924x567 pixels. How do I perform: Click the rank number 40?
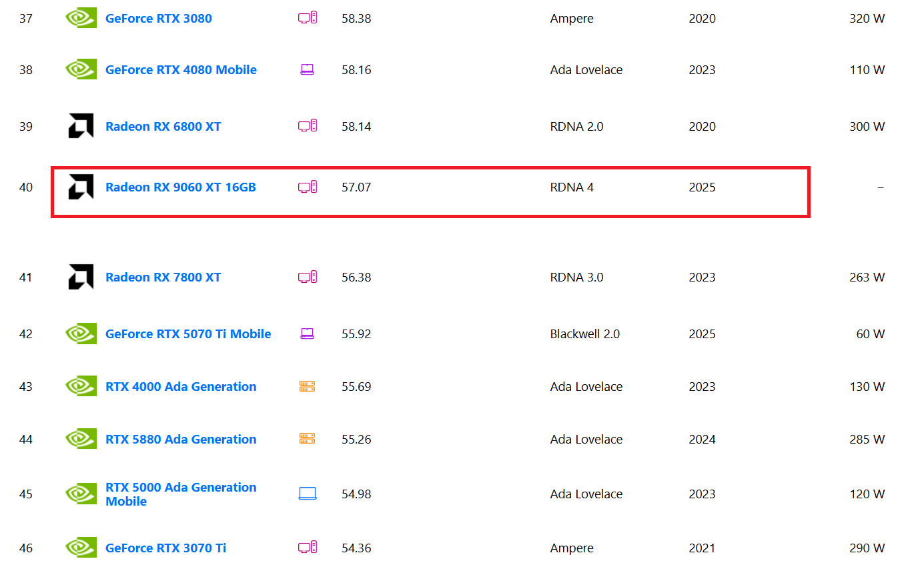(x=25, y=187)
